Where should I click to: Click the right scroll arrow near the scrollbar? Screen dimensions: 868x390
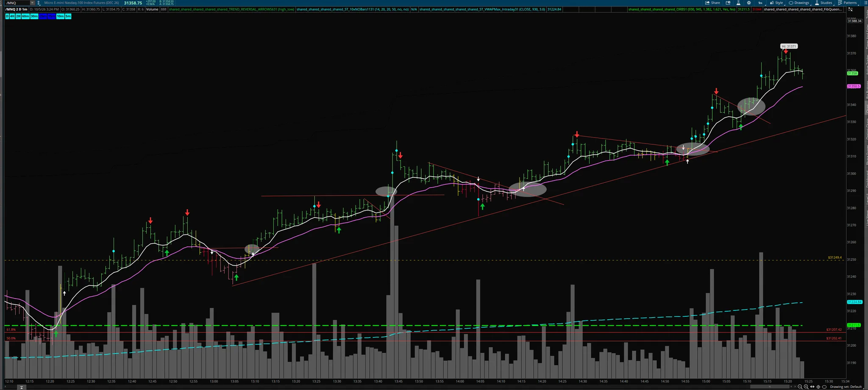pos(795,387)
